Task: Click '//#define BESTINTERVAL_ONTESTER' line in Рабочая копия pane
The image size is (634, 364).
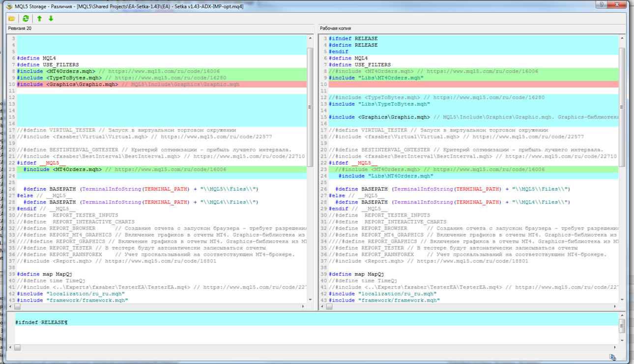Action: 466,150
